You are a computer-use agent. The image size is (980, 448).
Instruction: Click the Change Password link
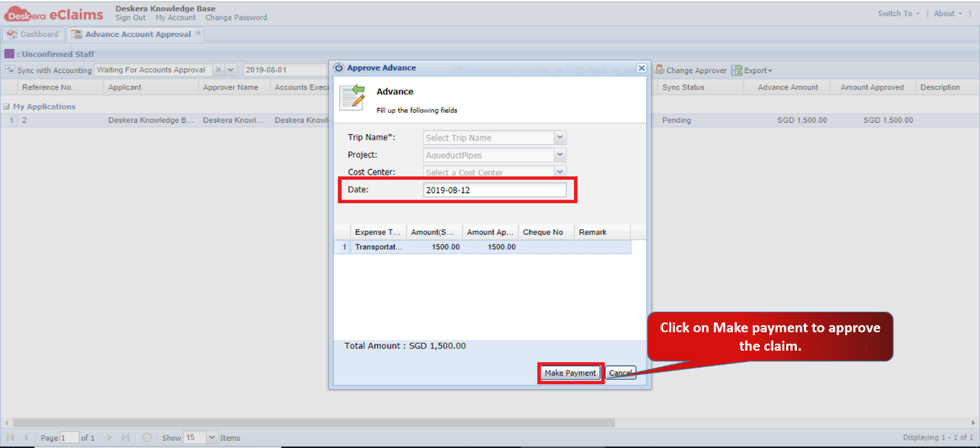(236, 18)
